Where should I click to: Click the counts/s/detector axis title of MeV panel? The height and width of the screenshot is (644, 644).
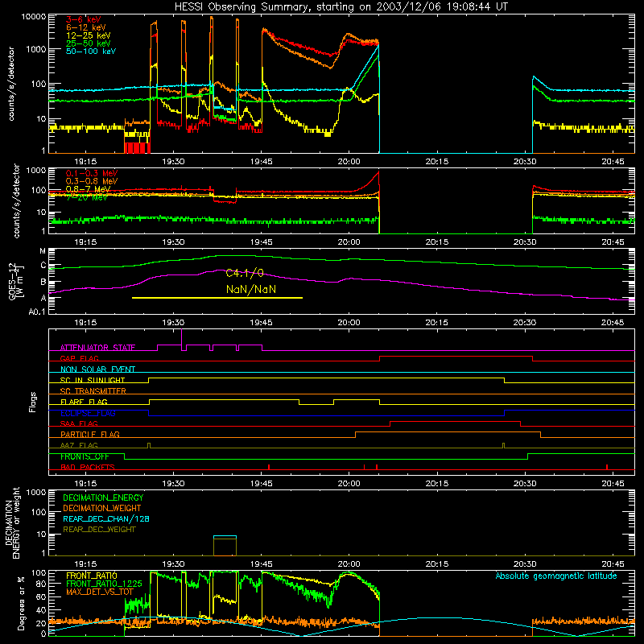[x=16, y=200]
